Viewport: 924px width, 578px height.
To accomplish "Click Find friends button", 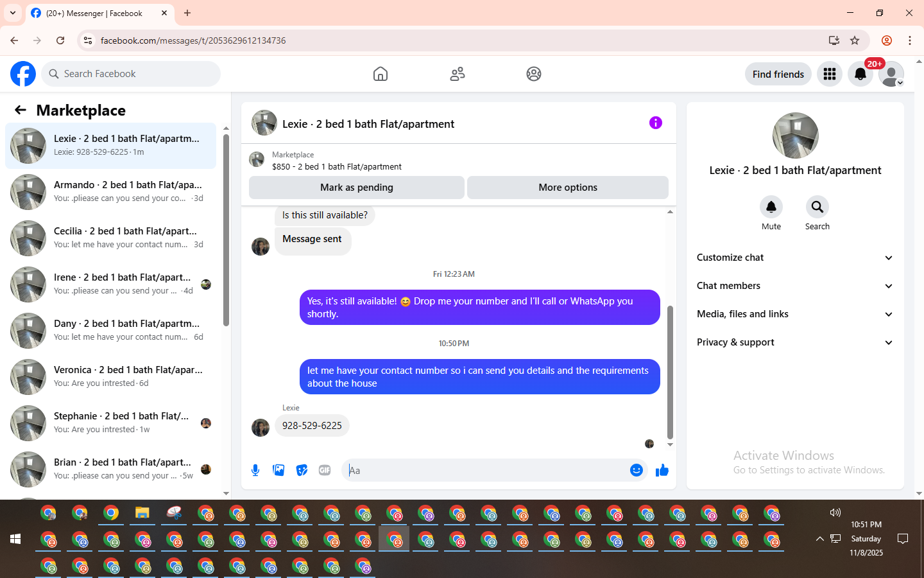I will coord(778,74).
